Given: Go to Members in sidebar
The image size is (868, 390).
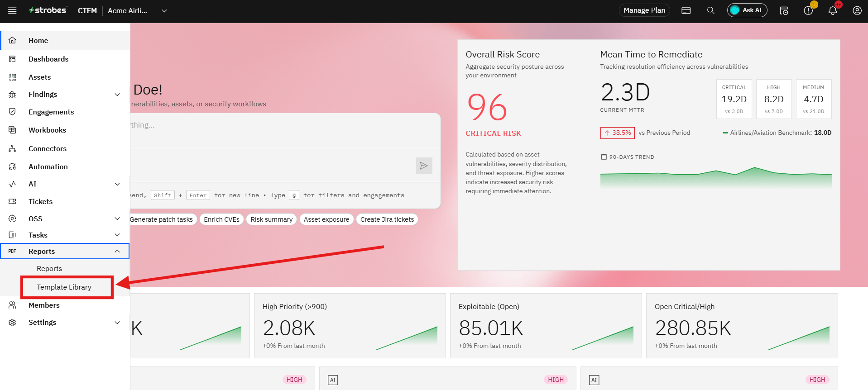Looking at the screenshot, I should coord(44,305).
